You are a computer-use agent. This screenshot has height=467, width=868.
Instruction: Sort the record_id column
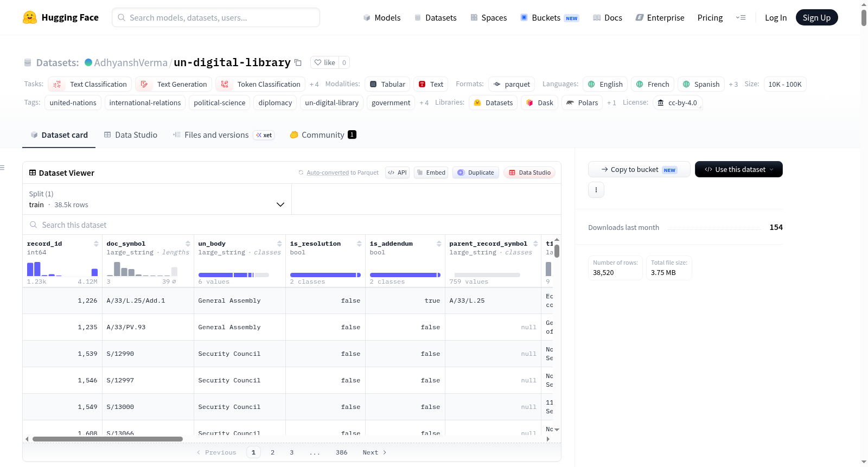coord(96,244)
